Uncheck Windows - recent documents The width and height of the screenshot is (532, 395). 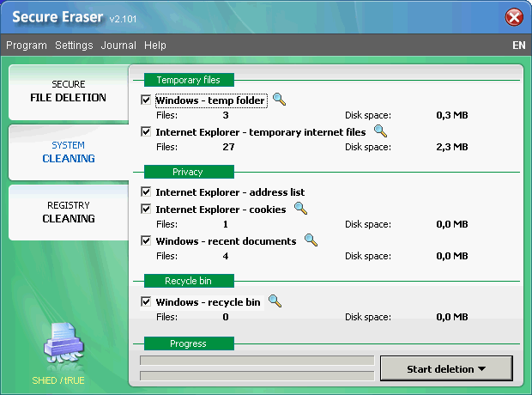pyautogui.click(x=146, y=240)
